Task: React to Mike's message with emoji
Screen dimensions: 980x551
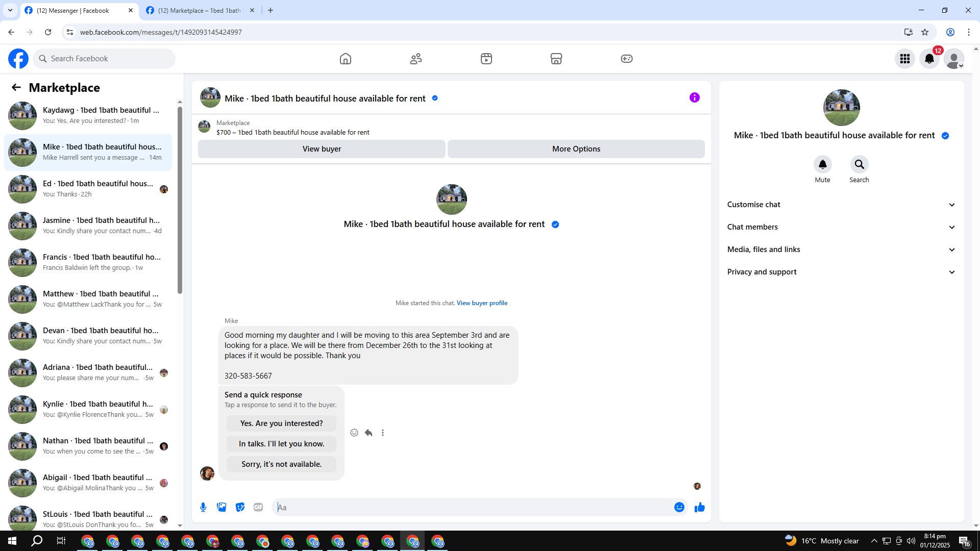Action: tap(354, 433)
